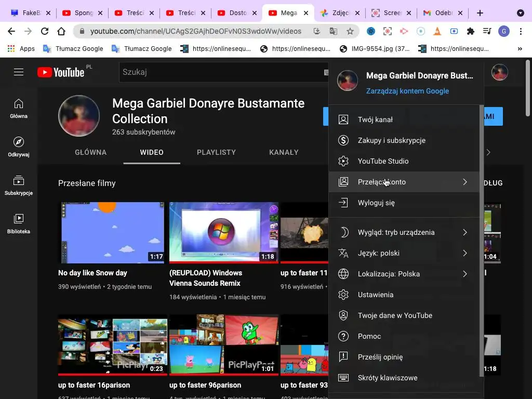The image size is (532, 399).
Task: Open Zakupy i subskrypcje
Action: coord(404,140)
